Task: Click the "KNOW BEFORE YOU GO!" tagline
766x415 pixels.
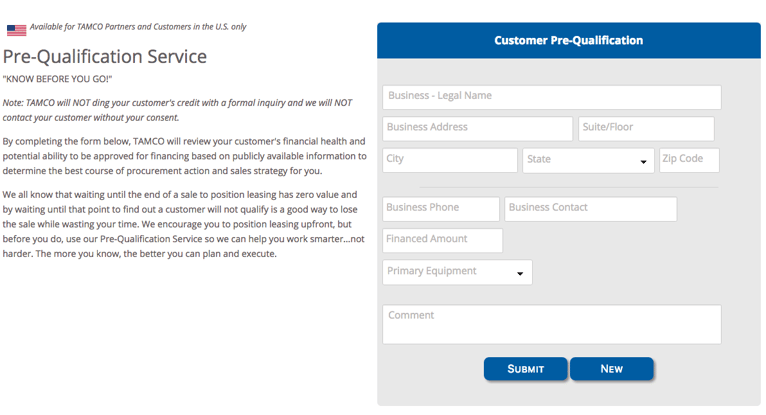Action: tap(57, 79)
